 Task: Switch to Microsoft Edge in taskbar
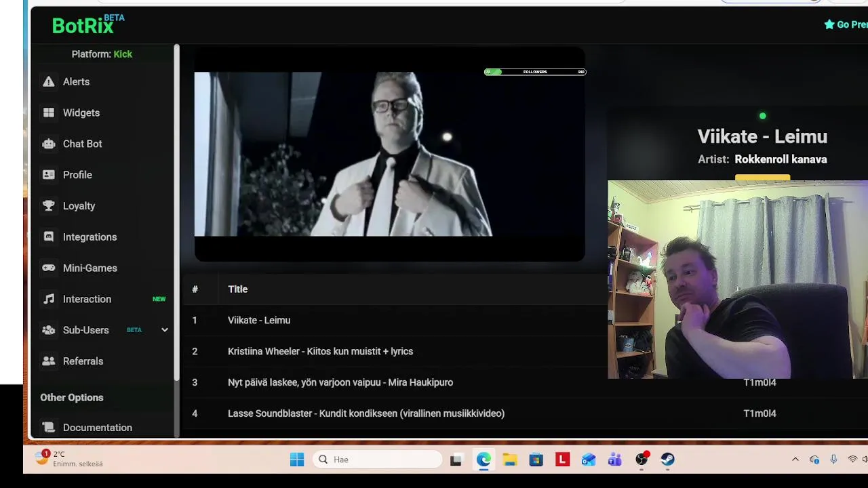484,460
